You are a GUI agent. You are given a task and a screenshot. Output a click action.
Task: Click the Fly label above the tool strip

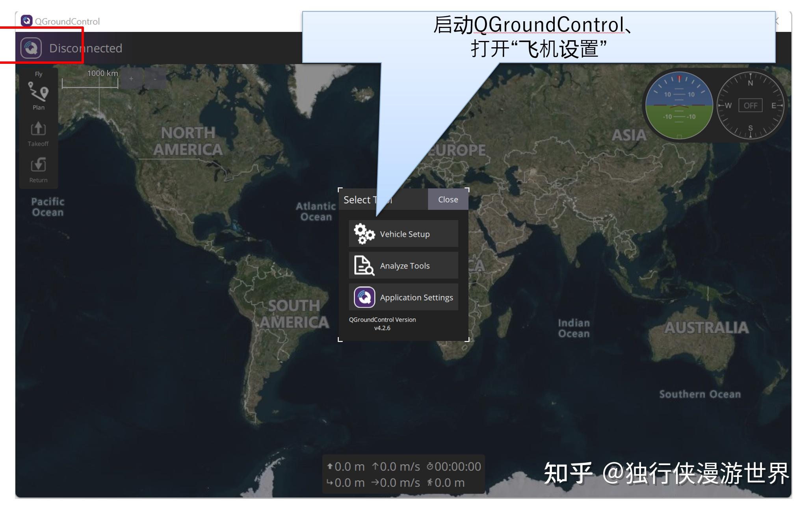click(x=39, y=74)
